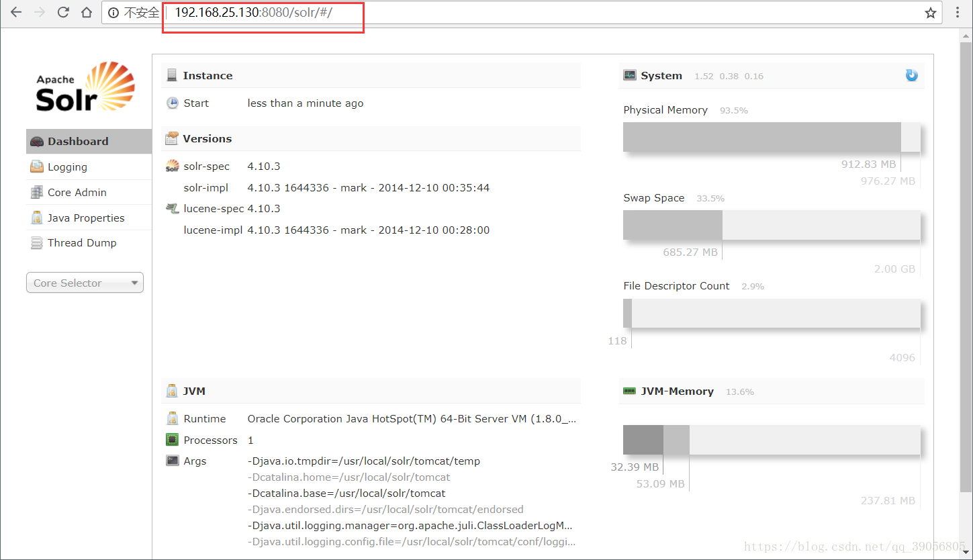Reload the page with the refresh icon
Viewport: 973px width, 560px height.
coord(63,12)
